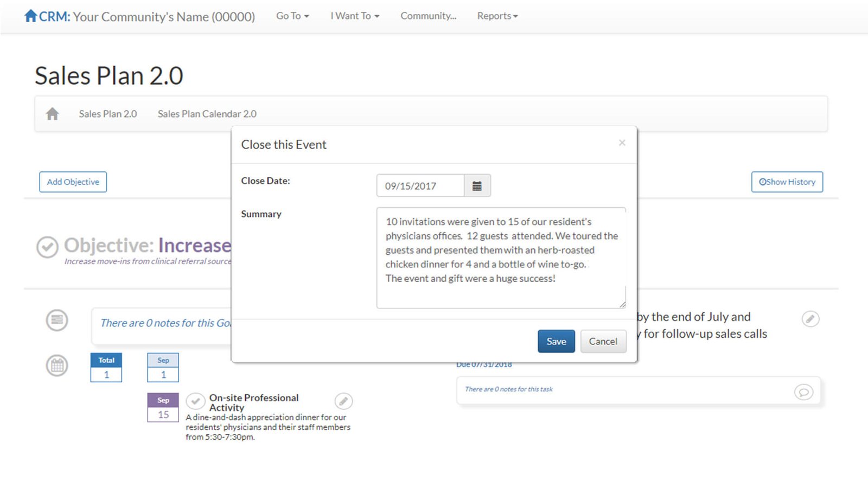The image size is (868, 488).
Task: Open the Go To dropdown menu
Action: (292, 16)
